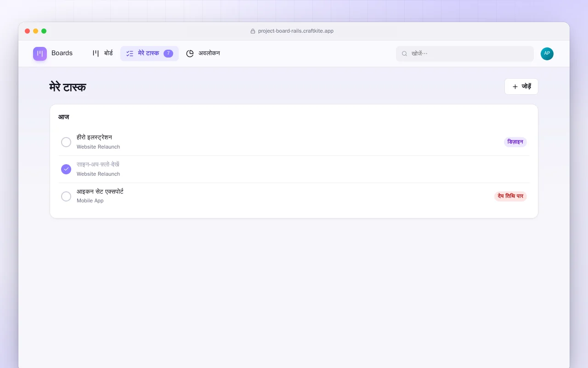Click the डिज़ाइन tag on हीरो इलस्ट्रेशन
The image size is (588, 368).
click(x=515, y=142)
